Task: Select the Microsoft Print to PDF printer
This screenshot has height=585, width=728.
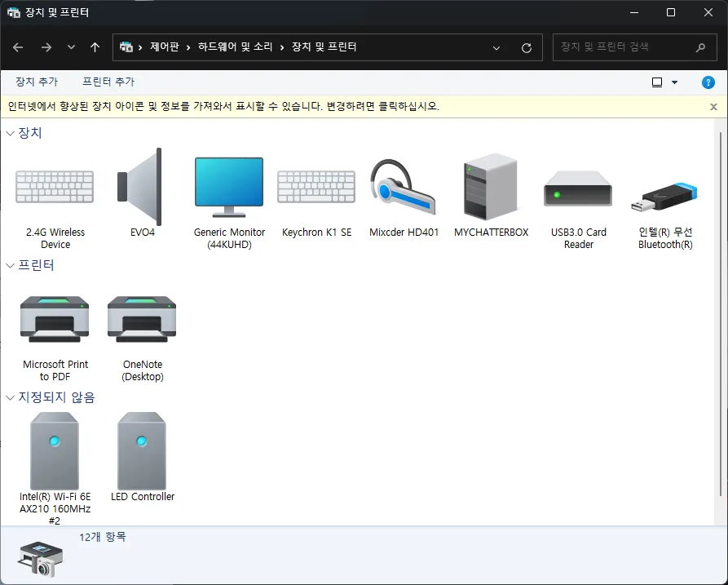Action: click(x=55, y=319)
